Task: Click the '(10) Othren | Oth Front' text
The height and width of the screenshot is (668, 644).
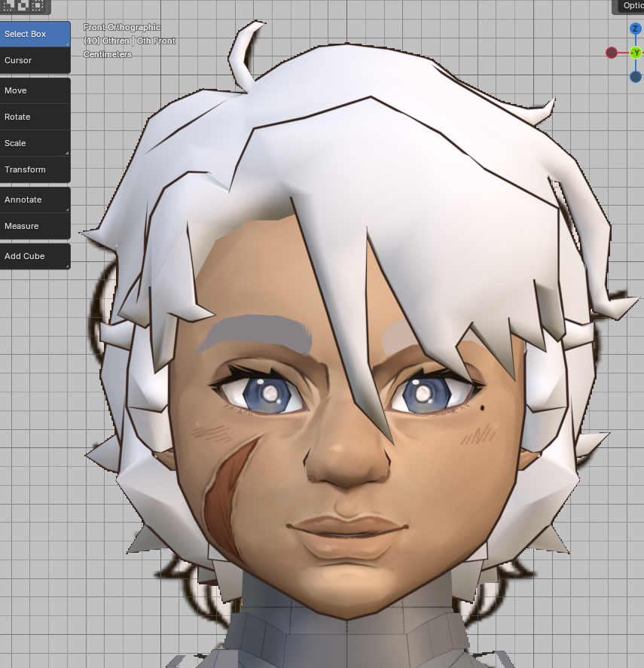Action: (130, 41)
